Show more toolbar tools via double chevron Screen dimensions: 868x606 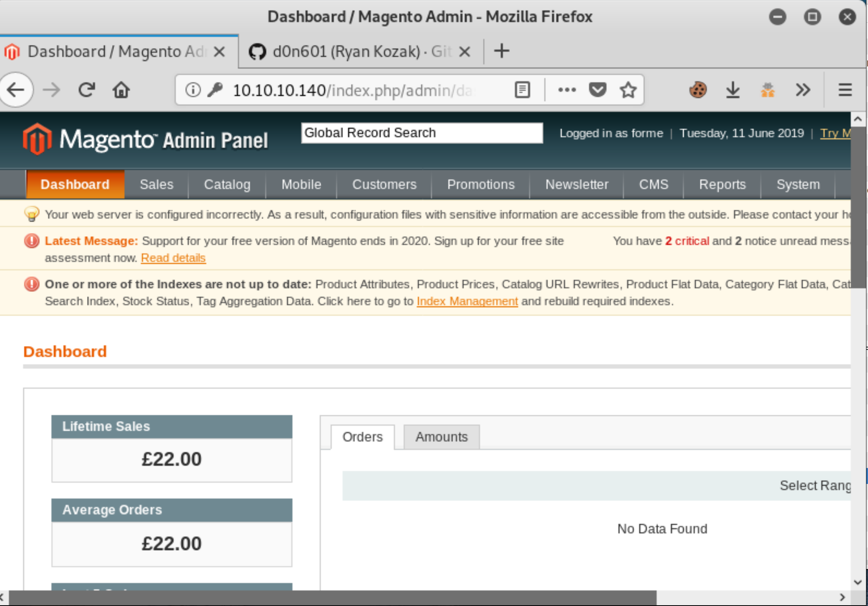click(x=803, y=90)
